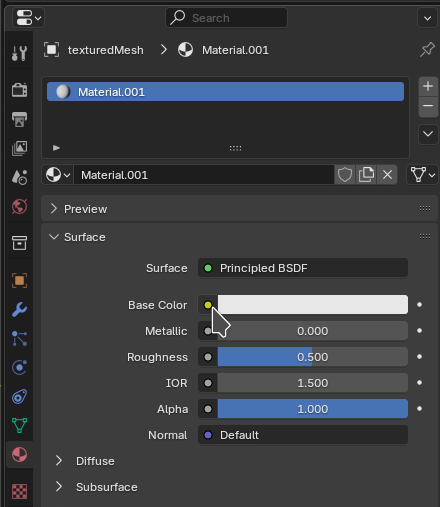The width and height of the screenshot is (440, 507).
Task: Open the Output properties tab
Action: pos(19,119)
